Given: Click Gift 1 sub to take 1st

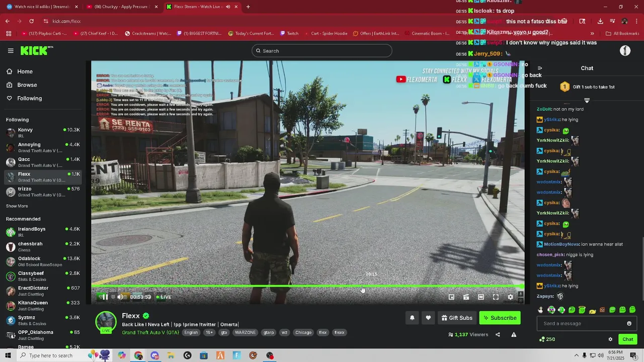Looking at the screenshot, I should (587, 87).
